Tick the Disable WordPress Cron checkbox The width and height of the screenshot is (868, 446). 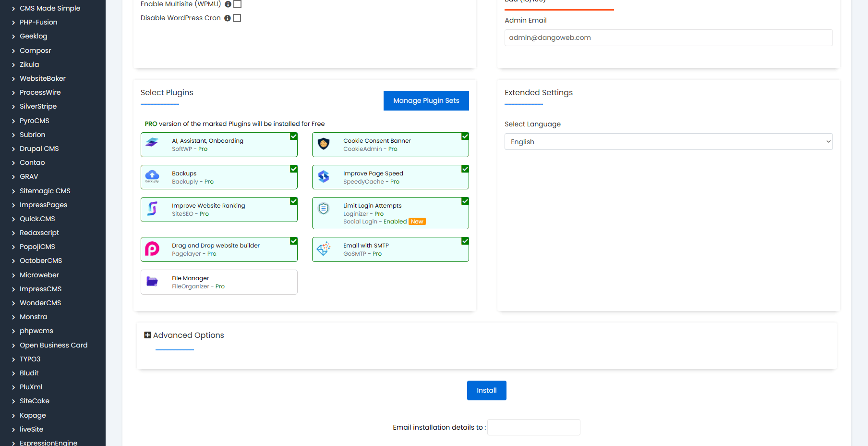tap(237, 18)
